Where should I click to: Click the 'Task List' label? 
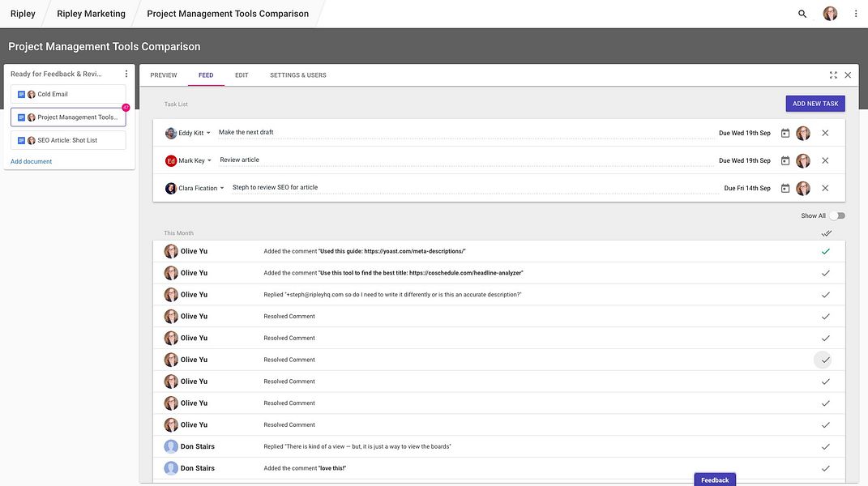click(x=176, y=104)
